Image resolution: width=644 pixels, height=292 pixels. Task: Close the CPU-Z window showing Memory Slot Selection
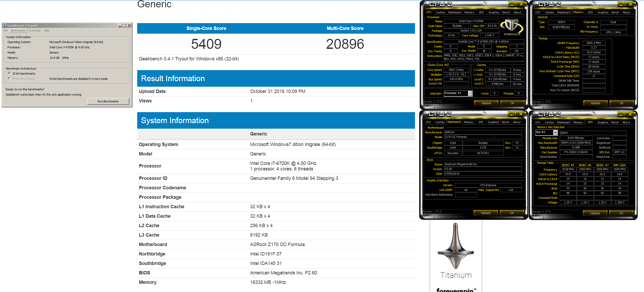pos(630,114)
